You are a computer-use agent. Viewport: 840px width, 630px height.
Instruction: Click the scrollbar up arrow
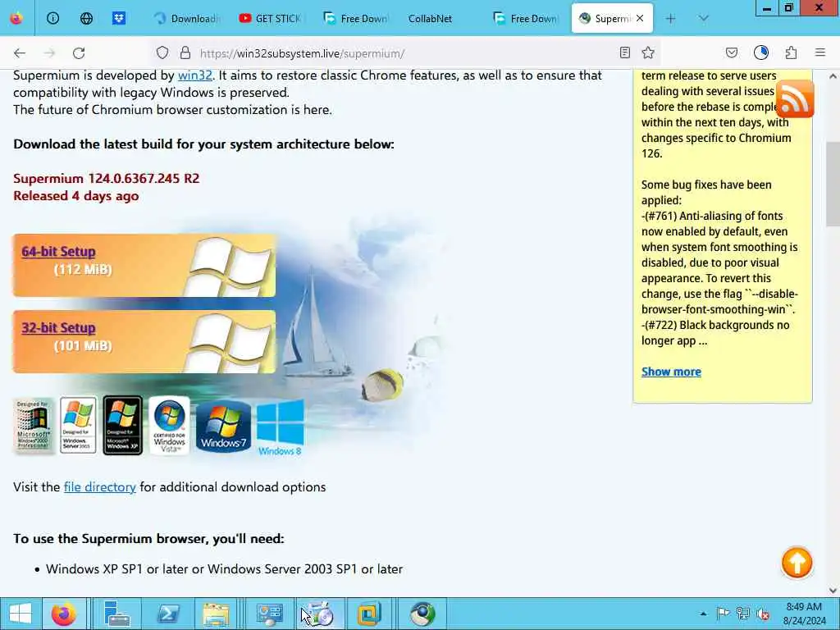(x=833, y=76)
